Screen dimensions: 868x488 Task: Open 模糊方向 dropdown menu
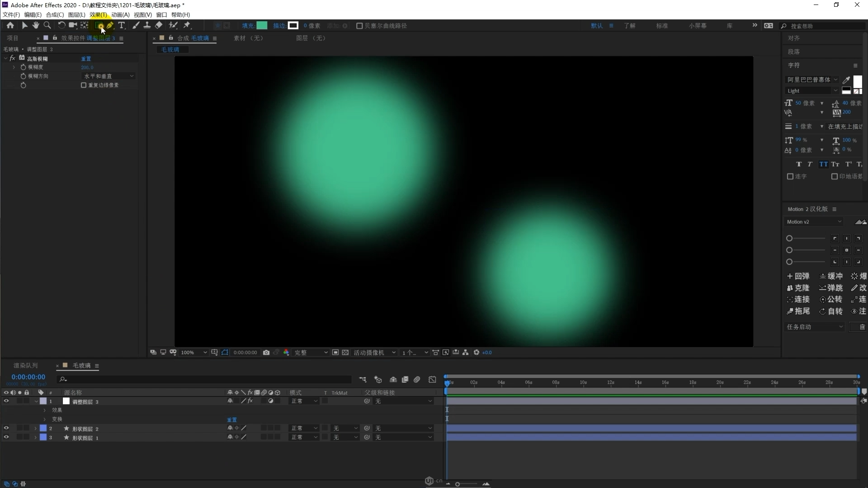coord(107,75)
